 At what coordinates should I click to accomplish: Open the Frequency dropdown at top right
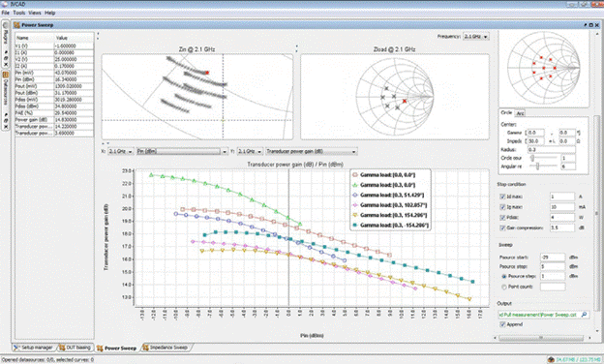(475, 36)
